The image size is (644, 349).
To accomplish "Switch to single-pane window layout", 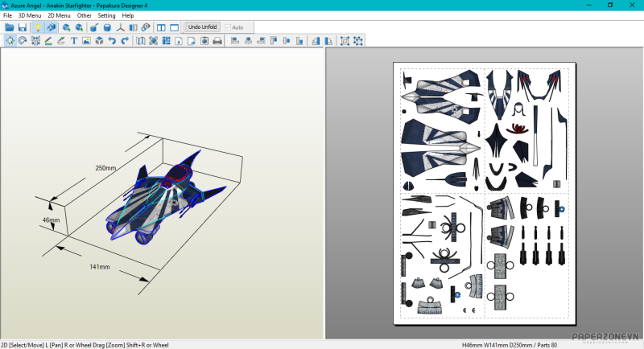I will pyautogui.click(x=174, y=27).
